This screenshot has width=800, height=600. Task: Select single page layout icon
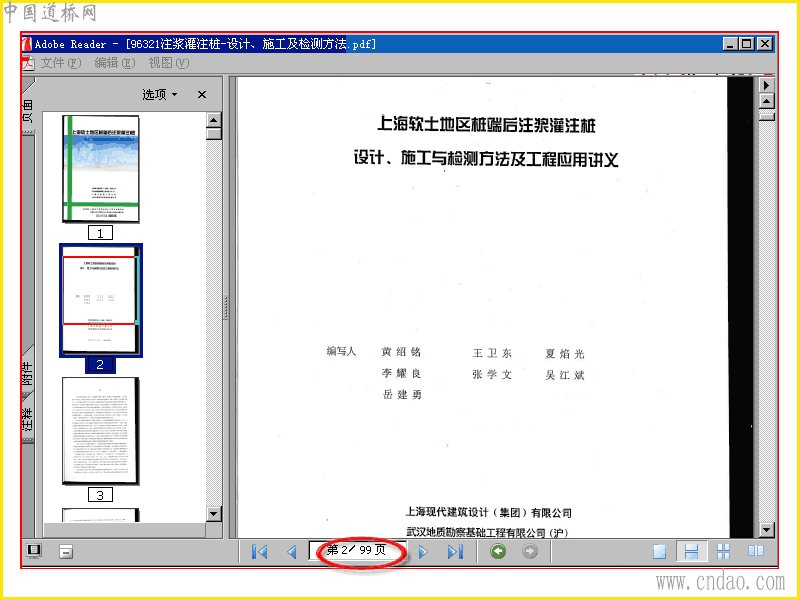pyautogui.click(x=659, y=551)
